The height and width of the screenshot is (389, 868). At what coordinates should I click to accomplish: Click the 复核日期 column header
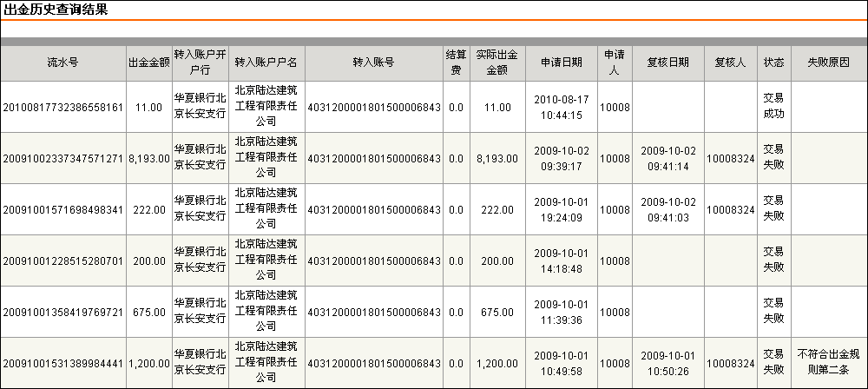pos(668,63)
